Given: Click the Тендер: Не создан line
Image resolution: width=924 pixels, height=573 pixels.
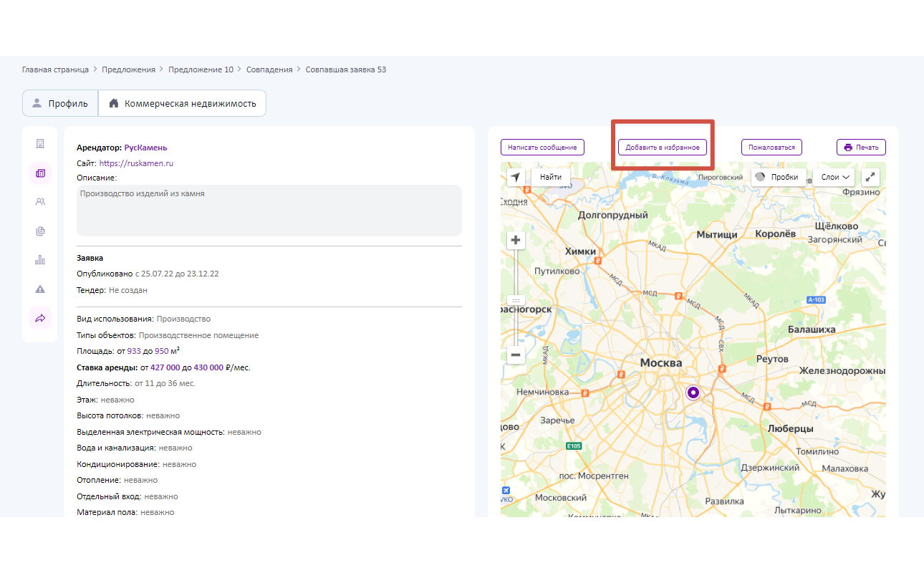Looking at the screenshot, I should (x=112, y=290).
